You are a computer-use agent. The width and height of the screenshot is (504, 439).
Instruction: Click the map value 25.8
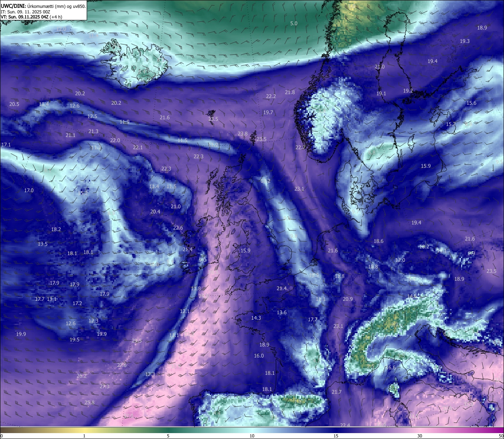click(x=89, y=402)
